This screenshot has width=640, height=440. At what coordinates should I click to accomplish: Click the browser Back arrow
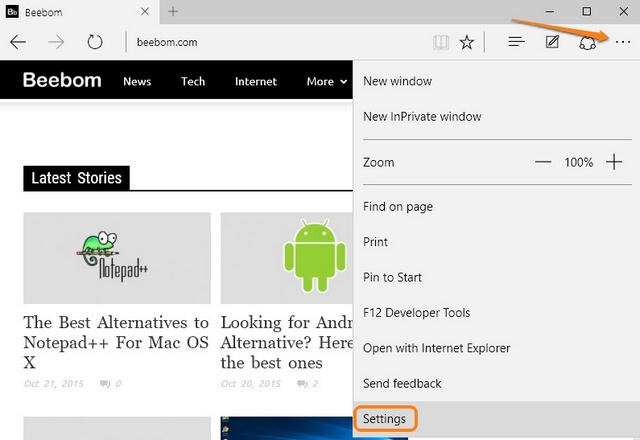pyautogui.click(x=17, y=42)
